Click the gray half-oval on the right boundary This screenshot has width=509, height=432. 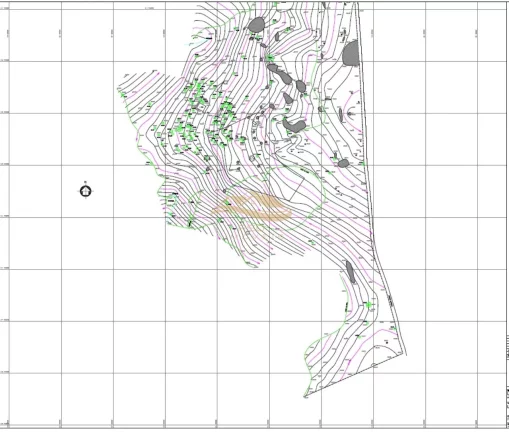point(351,53)
